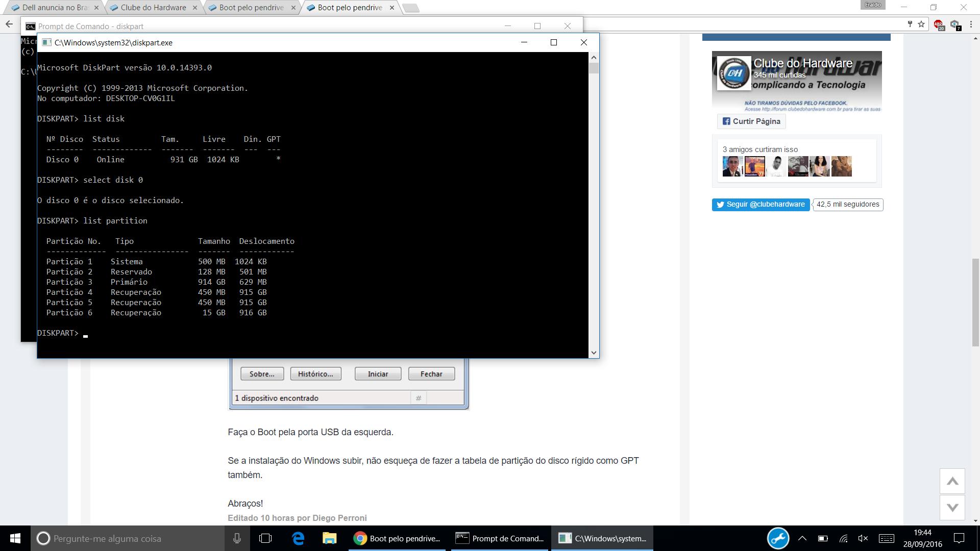
Task: Open the touch keyboard tray icon
Action: pos(887,538)
